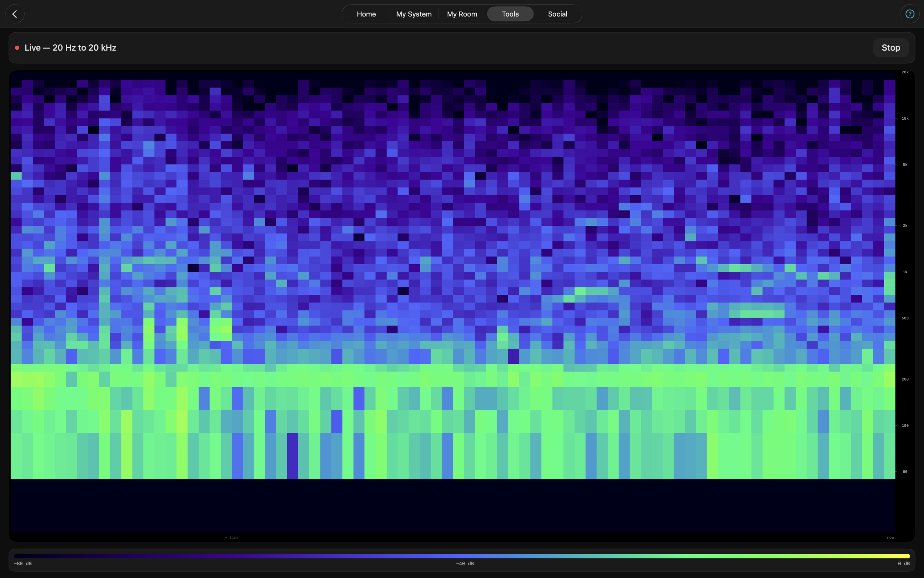Go back using the back arrow

[15, 14]
